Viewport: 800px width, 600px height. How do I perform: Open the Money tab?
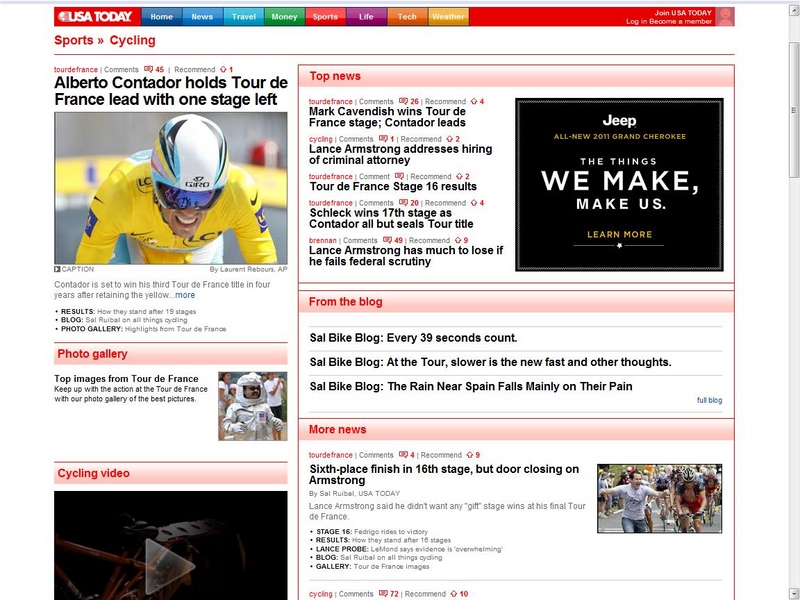click(x=284, y=17)
